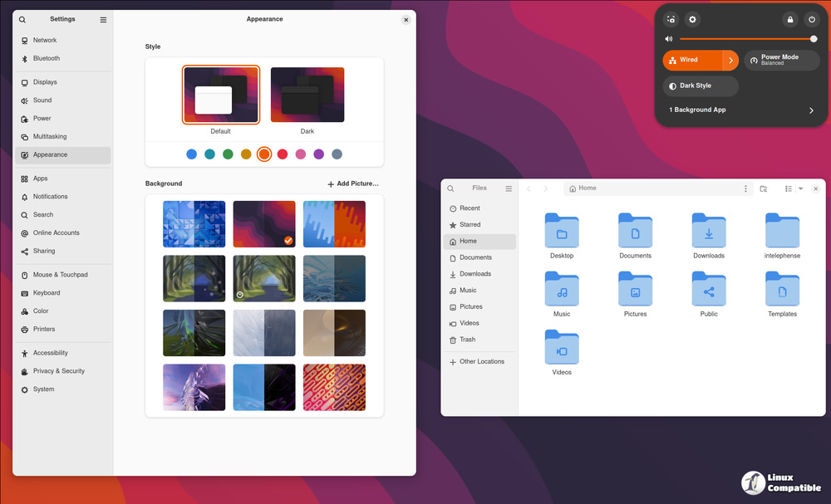Click the Add Picture button
Screen dimensions: 831x504
[x=353, y=183]
